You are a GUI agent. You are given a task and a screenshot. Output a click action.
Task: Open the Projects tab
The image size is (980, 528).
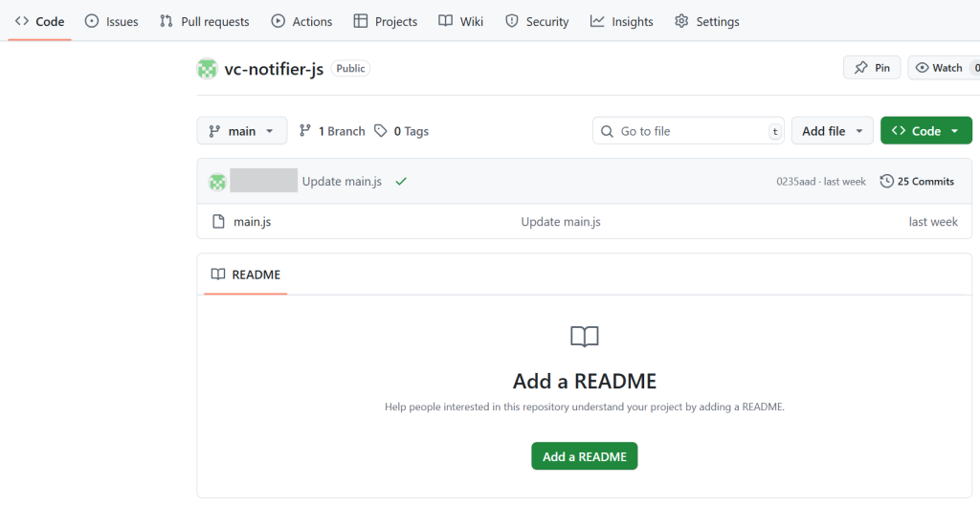(x=386, y=21)
